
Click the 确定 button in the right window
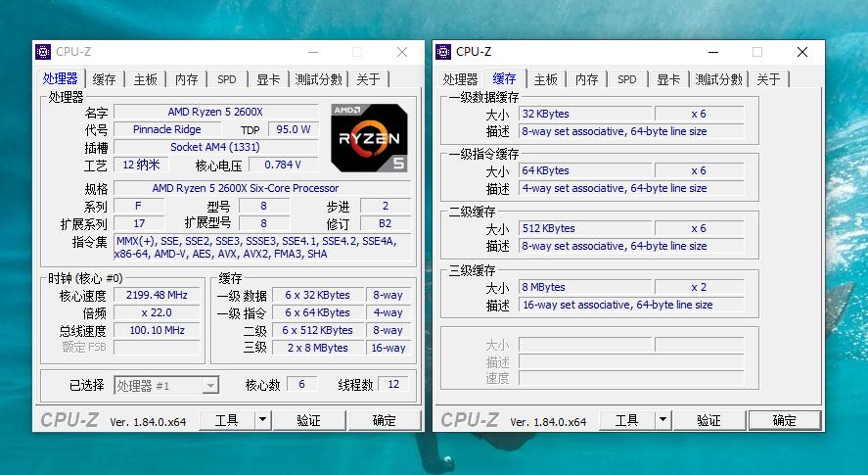[x=785, y=420]
